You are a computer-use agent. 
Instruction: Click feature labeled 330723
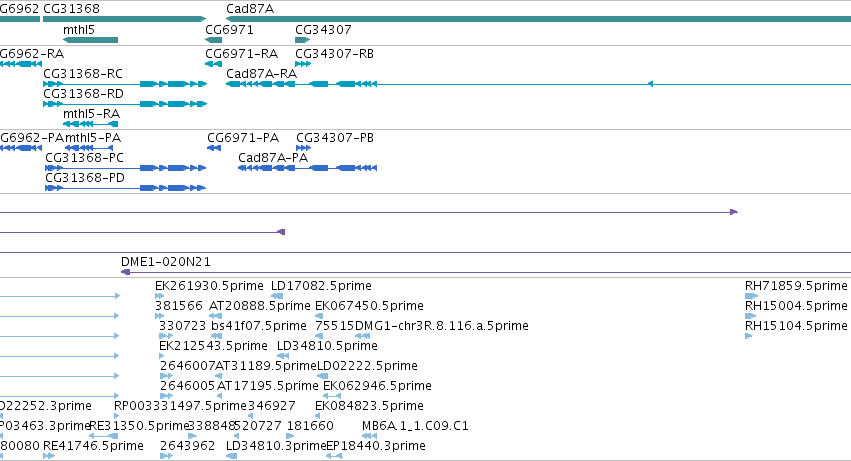coord(182,326)
